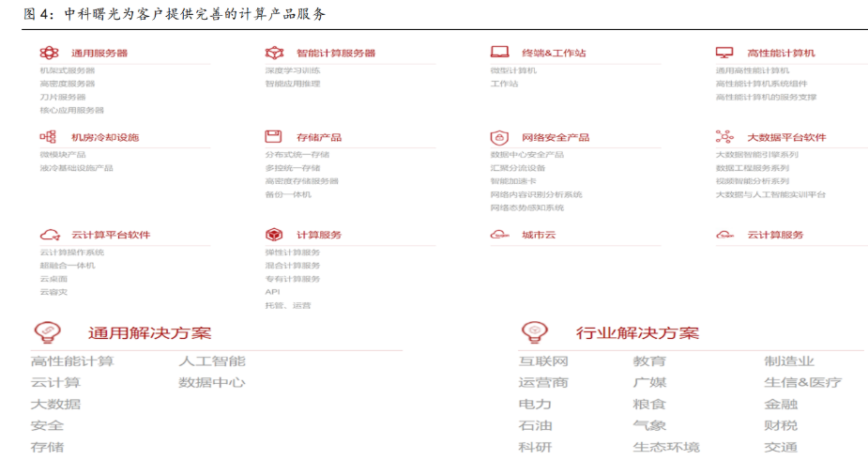Open the 通用服务器 category heading
The width and height of the screenshot is (868, 460).
(x=99, y=54)
